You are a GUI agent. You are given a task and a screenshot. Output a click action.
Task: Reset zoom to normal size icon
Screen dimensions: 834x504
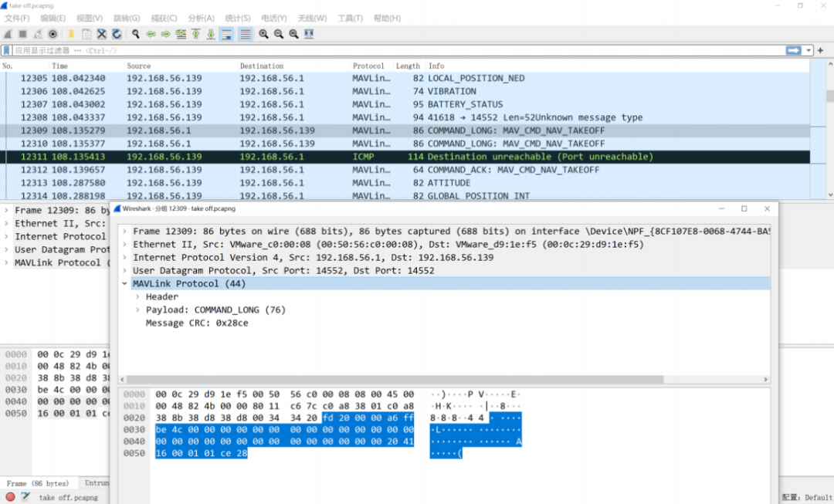coord(293,34)
